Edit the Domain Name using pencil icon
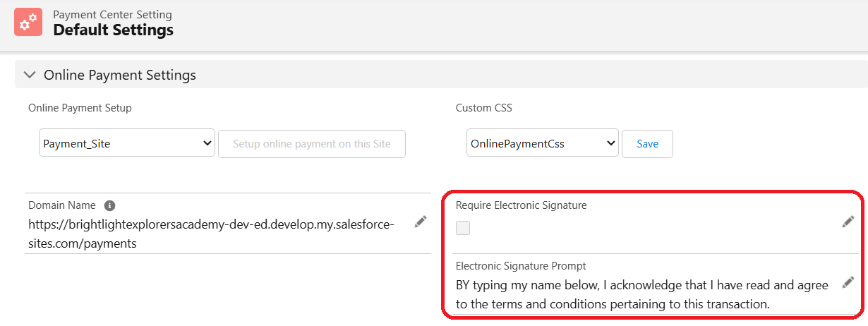 point(421,222)
